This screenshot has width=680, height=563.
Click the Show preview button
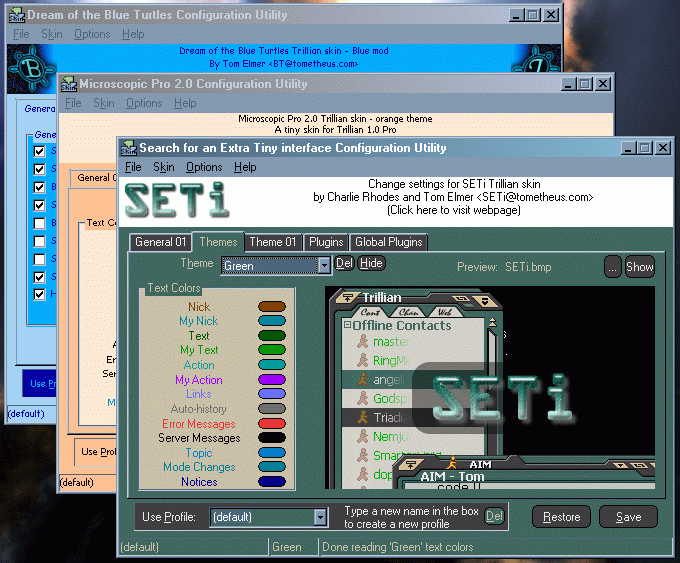point(640,267)
